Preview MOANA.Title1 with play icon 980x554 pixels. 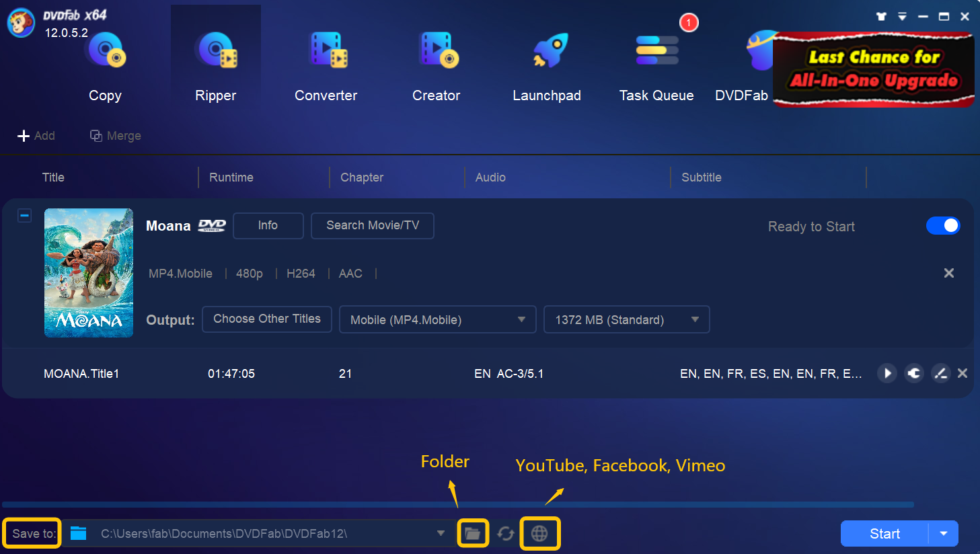[x=887, y=373]
